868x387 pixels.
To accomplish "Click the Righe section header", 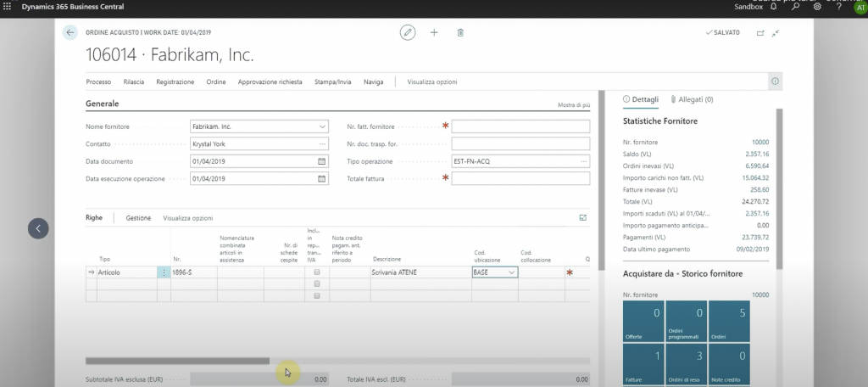I will (94, 218).
